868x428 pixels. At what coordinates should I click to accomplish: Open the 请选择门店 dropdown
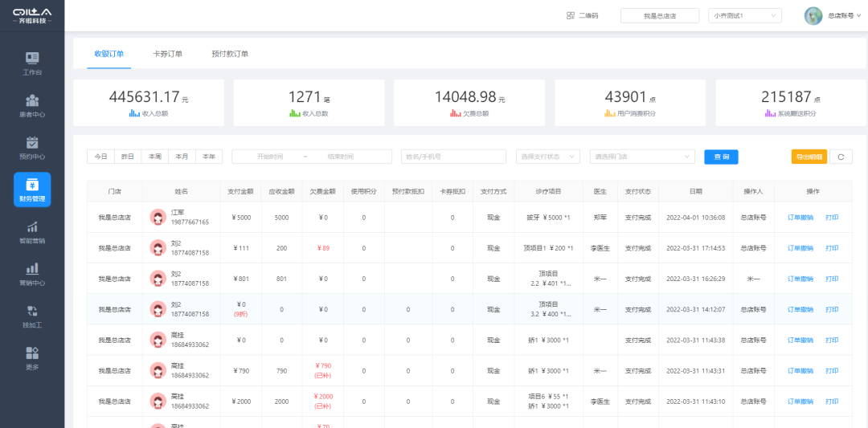pyautogui.click(x=642, y=157)
